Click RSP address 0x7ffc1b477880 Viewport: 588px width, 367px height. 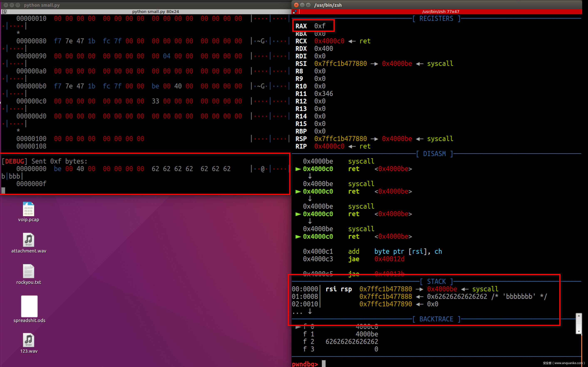(x=341, y=139)
